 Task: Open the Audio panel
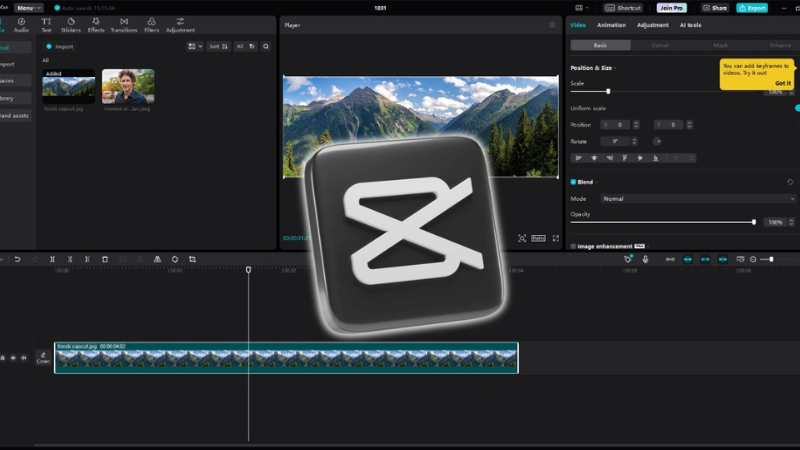coord(21,25)
